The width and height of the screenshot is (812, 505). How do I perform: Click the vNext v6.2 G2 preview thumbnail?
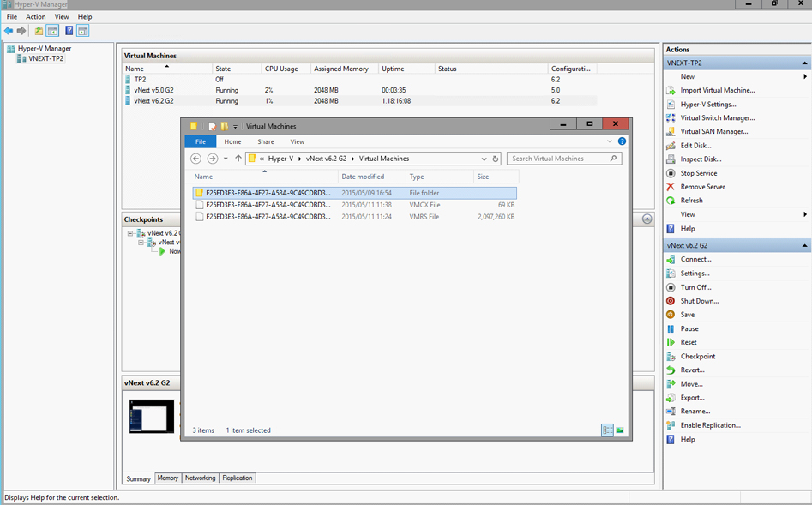(x=152, y=417)
